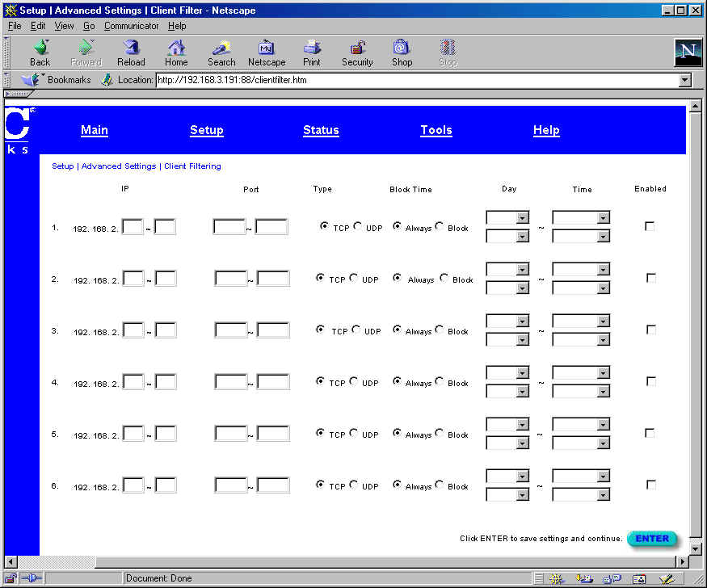Image resolution: width=707 pixels, height=588 pixels.
Task: Click the ENTER button to save settings
Action: tap(652, 539)
